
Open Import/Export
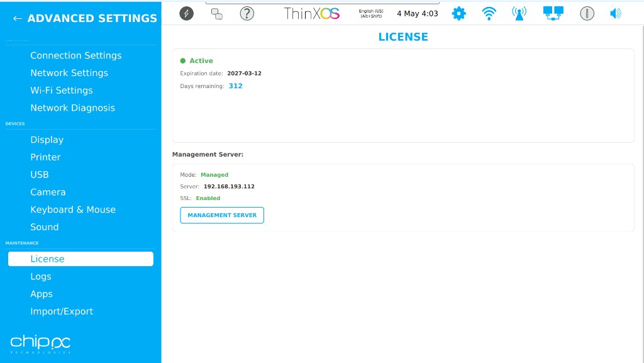tap(62, 311)
